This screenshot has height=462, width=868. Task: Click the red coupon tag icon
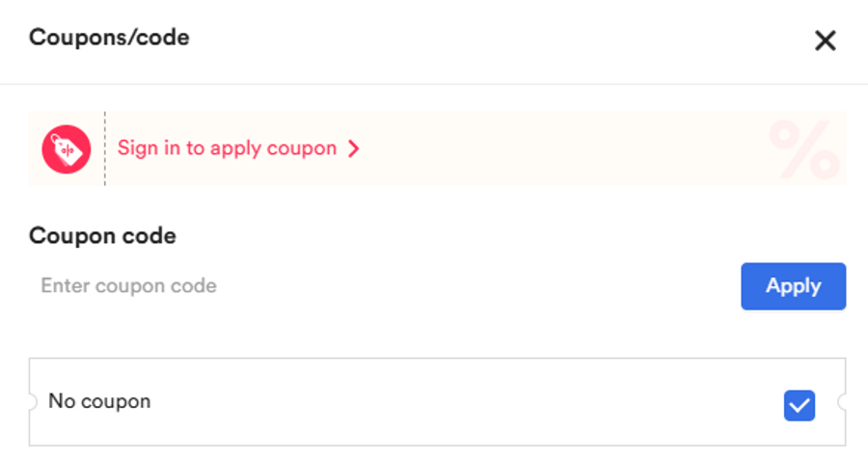click(66, 149)
